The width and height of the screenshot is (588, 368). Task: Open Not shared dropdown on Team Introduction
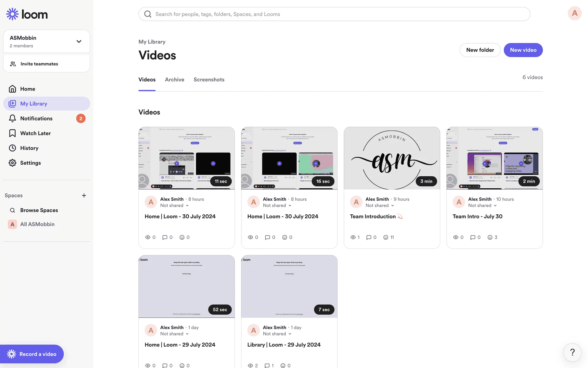click(380, 205)
